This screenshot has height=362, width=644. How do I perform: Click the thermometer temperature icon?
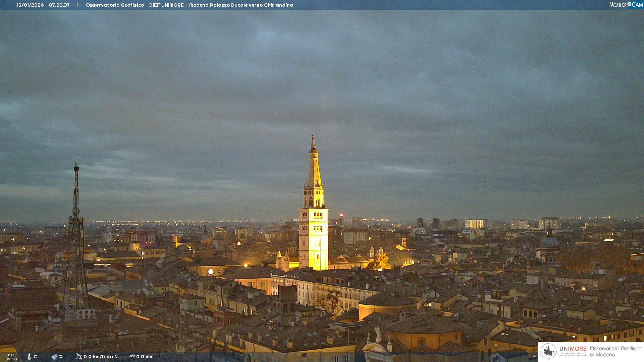(29, 357)
